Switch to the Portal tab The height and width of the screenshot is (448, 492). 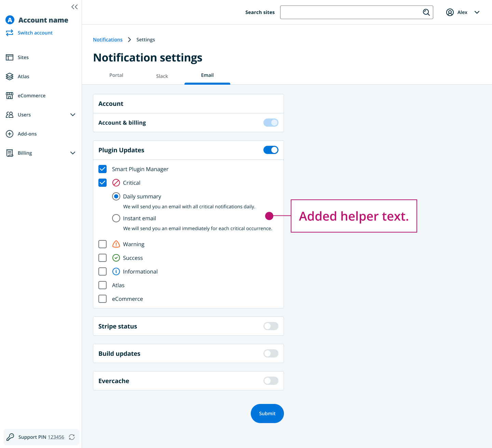pyautogui.click(x=116, y=75)
